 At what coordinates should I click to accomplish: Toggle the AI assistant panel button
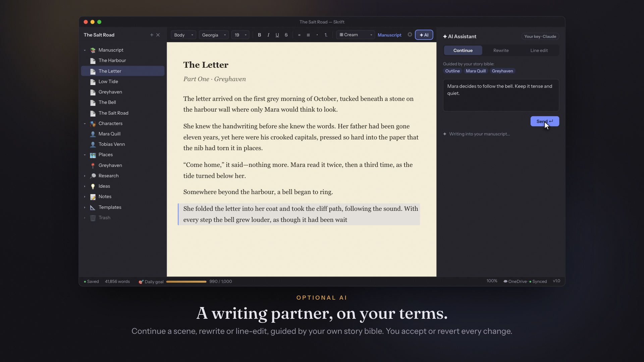424,35
